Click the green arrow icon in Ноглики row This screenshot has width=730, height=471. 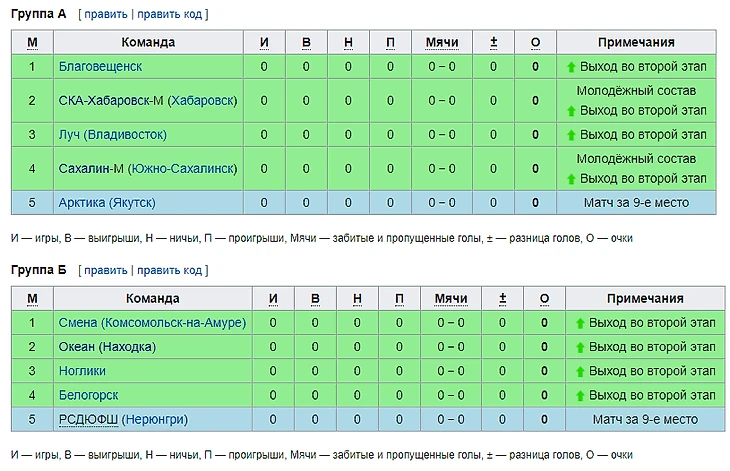click(578, 371)
